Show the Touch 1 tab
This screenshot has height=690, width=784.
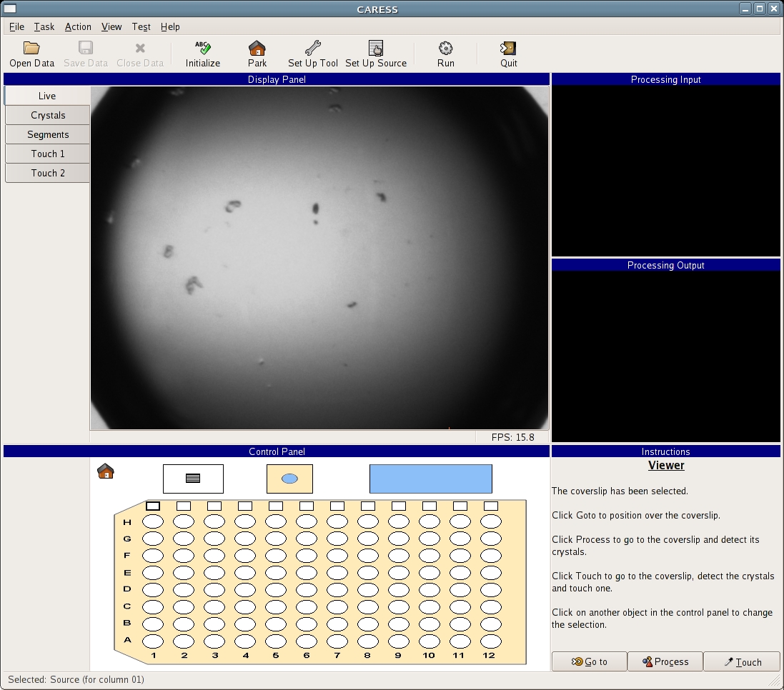click(48, 154)
